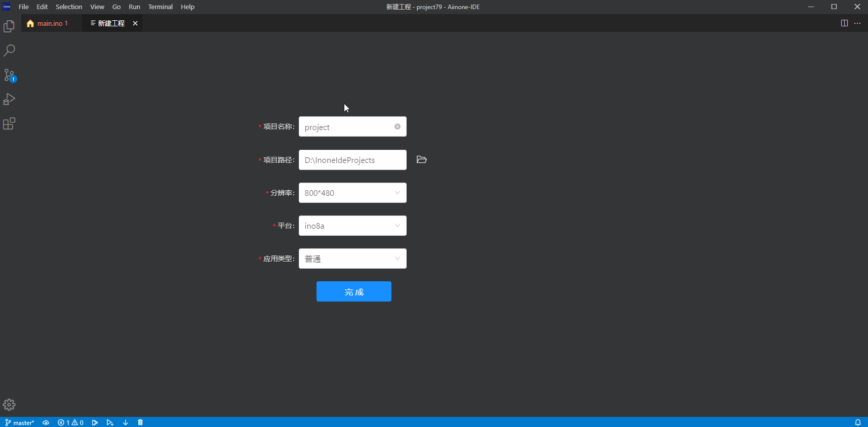Click into the 项目路径 input field
Screen dimensions: 868x427
352,160
